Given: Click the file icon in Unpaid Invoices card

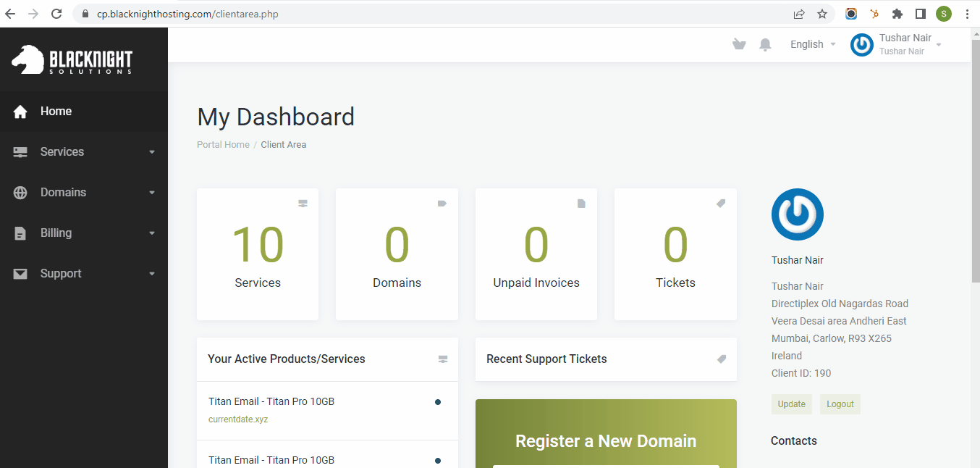Looking at the screenshot, I should pyautogui.click(x=581, y=204).
